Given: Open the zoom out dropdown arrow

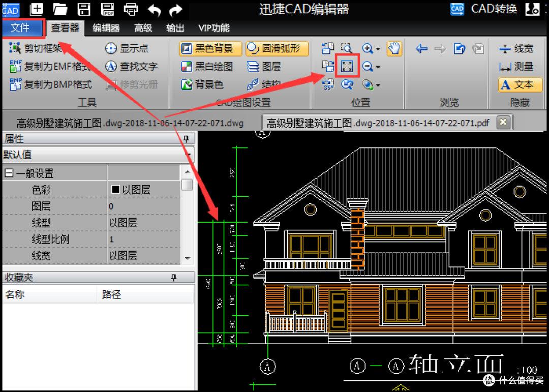Looking at the screenshot, I should [378, 67].
